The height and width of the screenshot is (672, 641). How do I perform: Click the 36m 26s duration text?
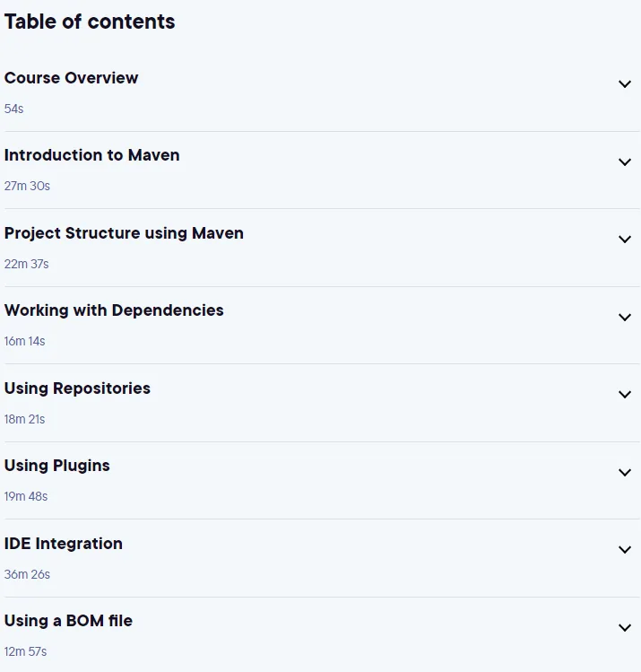coord(27,574)
